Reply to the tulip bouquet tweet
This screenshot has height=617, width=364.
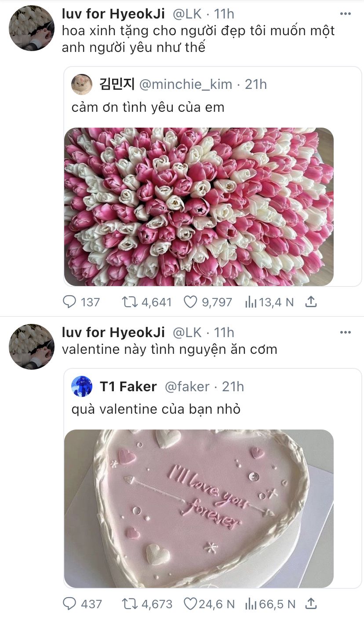pos(70,302)
